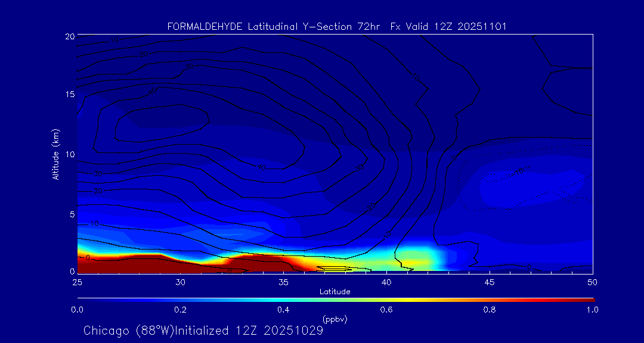
Task: Click the x-axis latitude tick label 50
Action: (592, 282)
